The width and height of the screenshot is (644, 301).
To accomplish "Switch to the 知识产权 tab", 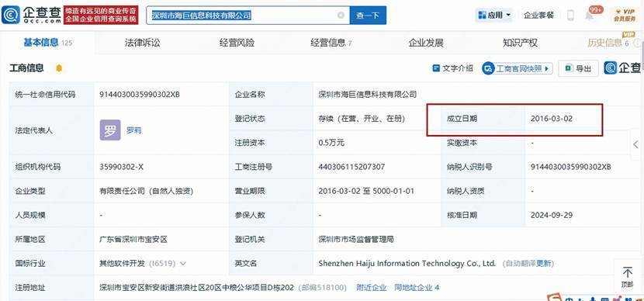I will 520,43.
